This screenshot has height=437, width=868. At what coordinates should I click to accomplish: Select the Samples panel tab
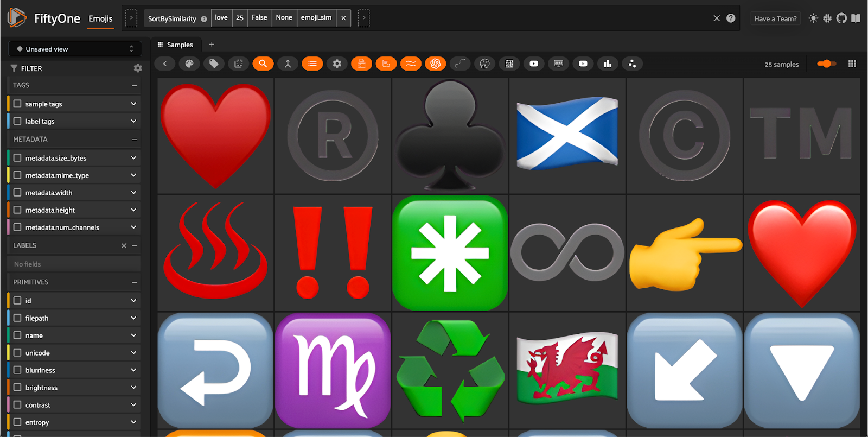coord(175,45)
